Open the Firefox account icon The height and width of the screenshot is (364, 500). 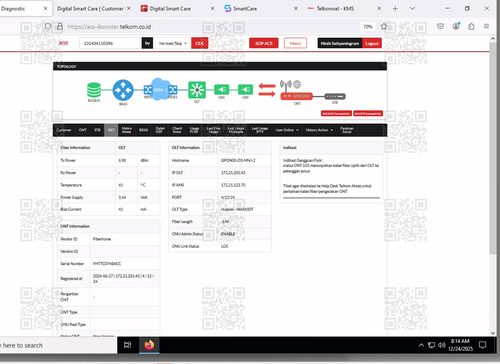pyautogui.click(x=456, y=26)
